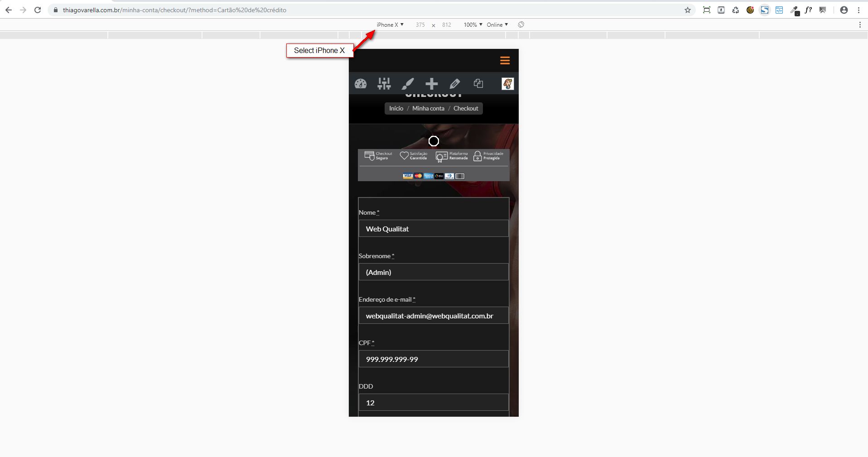Open the gold-and-black circular extension
Viewport: 868px width, 457px height.
click(750, 10)
